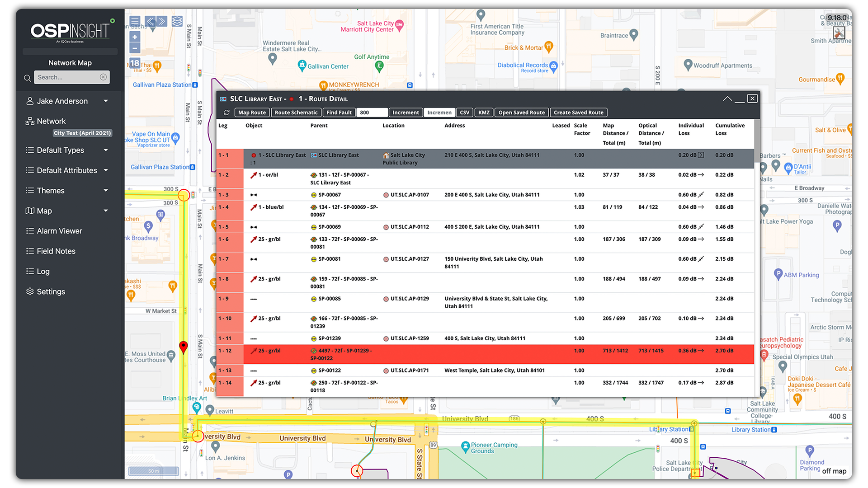This screenshot has width=868, height=488.
Task: Zoom out on the map
Action: click(135, 48)
